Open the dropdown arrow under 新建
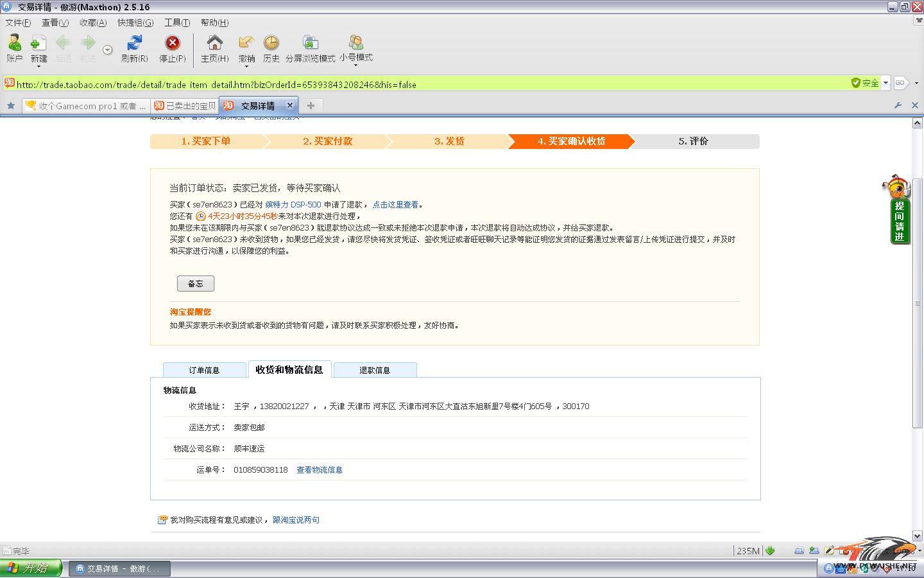Viewport: 924px width, 578px height. (x=38, y=66)
